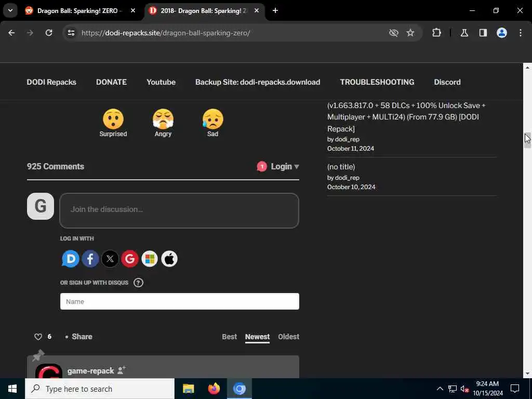
Task: Click the Name sign-up field
Action: 179,301
